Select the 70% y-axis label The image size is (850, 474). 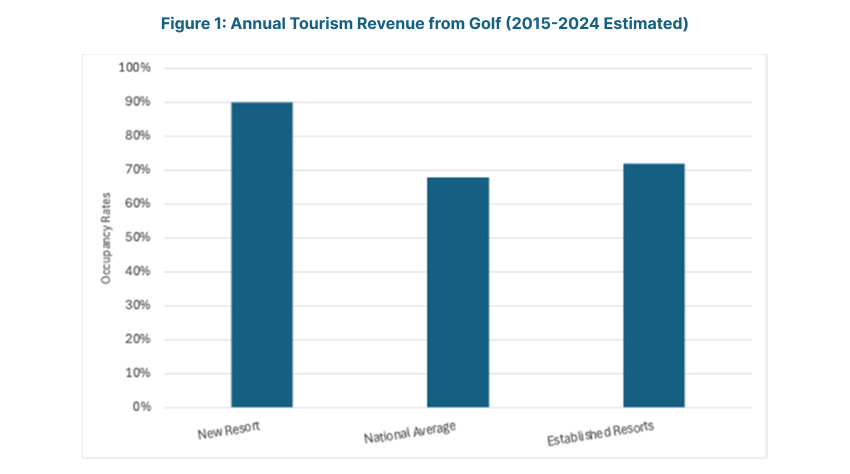[136, 170]
